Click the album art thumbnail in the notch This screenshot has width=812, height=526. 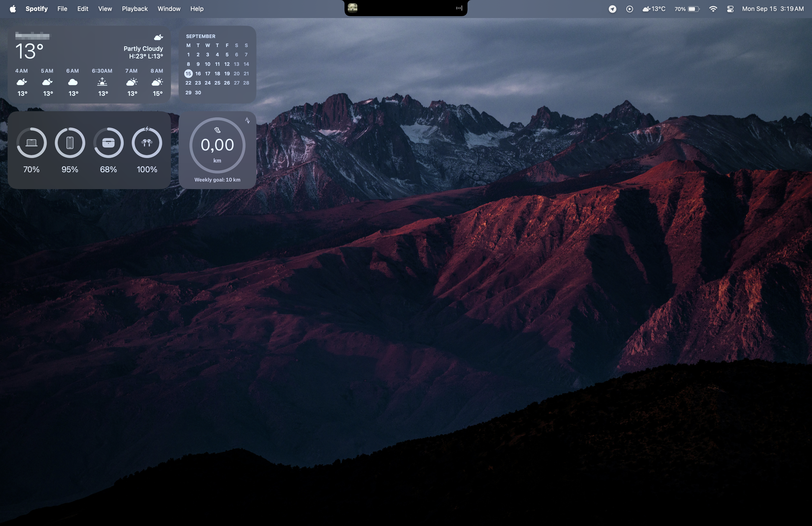(353, 8)
